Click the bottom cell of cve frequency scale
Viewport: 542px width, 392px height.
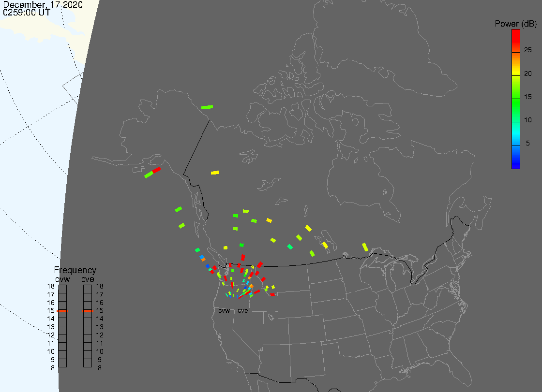coord(88,363)
